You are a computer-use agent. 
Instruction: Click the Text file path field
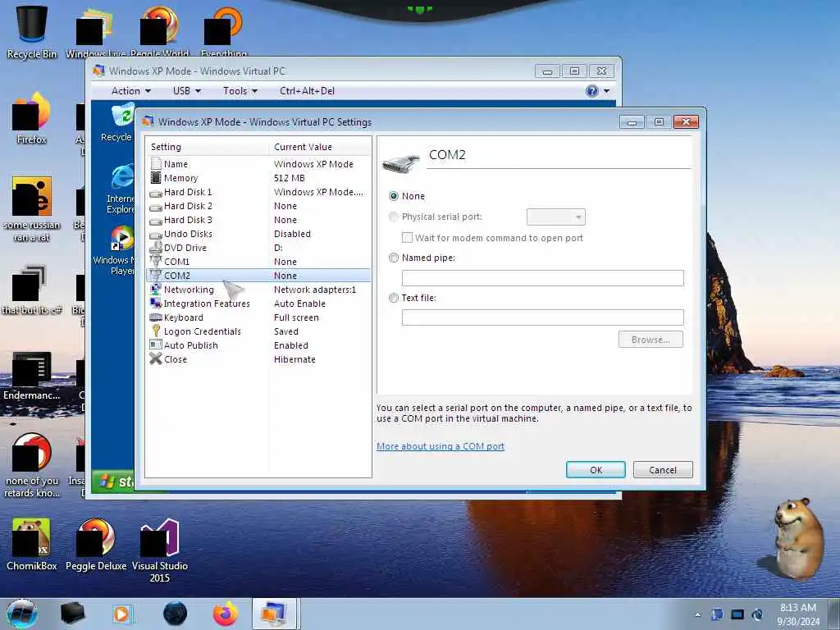[x=543, y=317]
